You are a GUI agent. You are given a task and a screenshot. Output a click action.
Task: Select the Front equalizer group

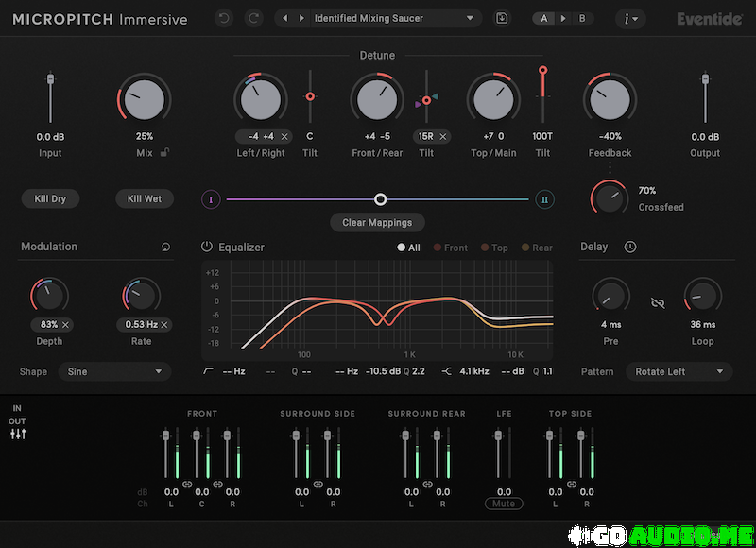point(451,248)
